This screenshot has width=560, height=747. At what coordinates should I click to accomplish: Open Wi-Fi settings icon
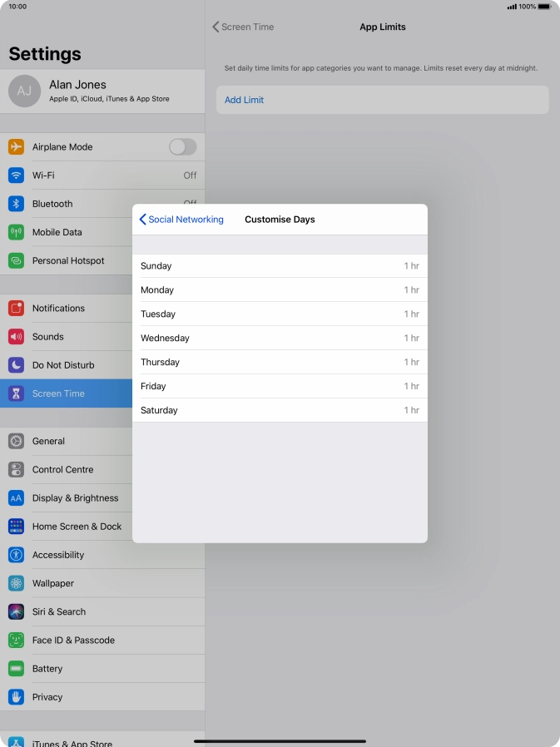(x=16, y=176)
